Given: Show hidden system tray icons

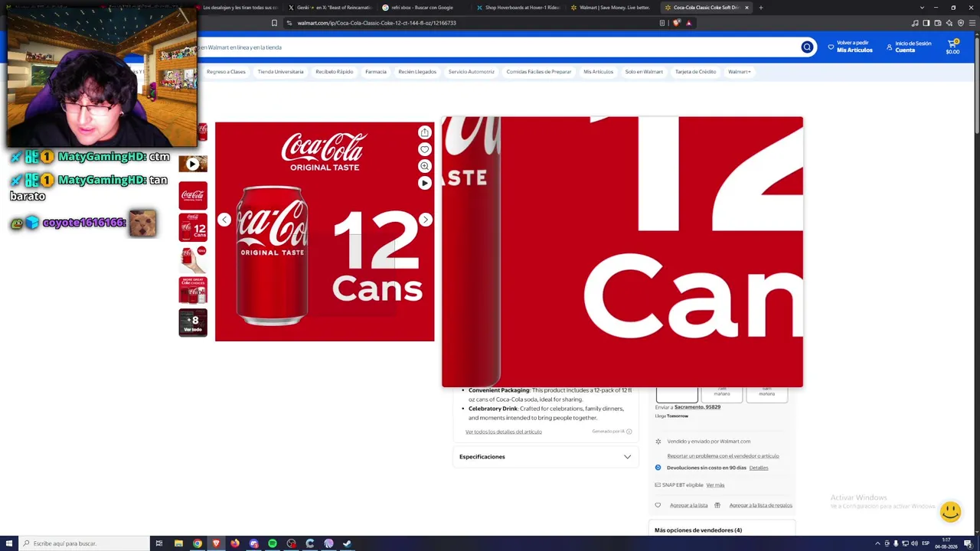Looking at the screenshot, I should [x=877, y=543].
